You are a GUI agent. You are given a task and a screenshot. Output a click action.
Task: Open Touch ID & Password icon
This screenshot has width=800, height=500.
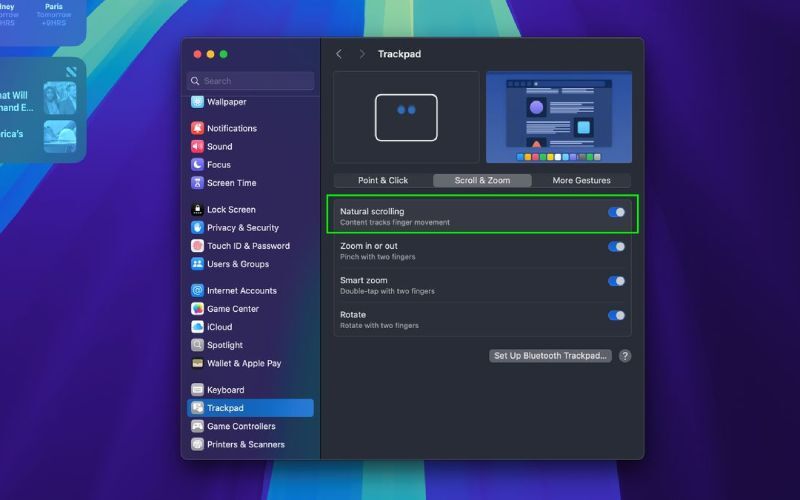pyautogui.click(x=198, y=246)
